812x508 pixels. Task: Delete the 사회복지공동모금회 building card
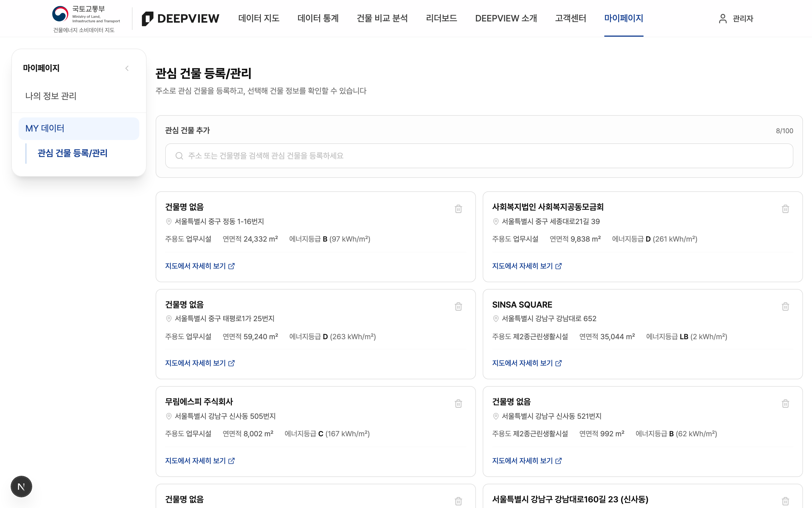point(785,209)
